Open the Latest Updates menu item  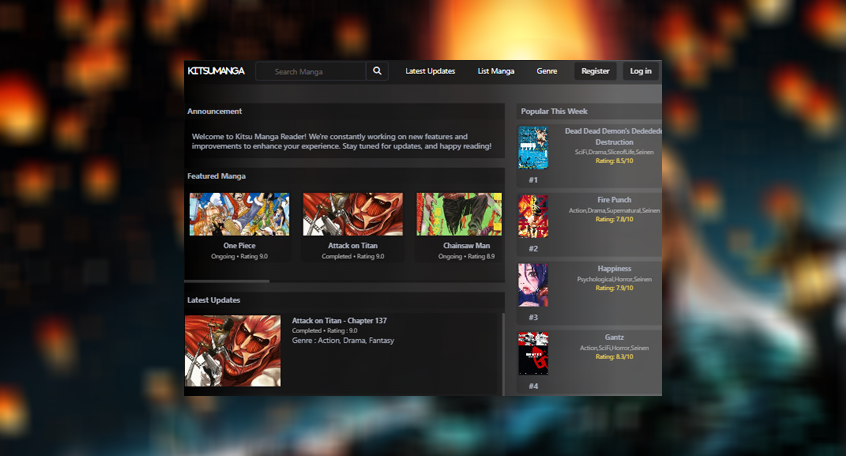tap(430, 71)
